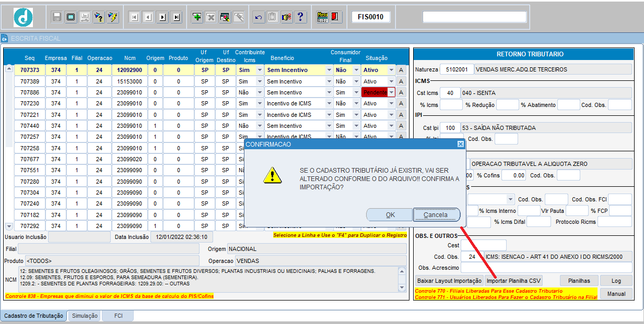Click the search record icon with red check
This screenshot has height=324, width=644.
pyautogui.click(x=225, y=17)
